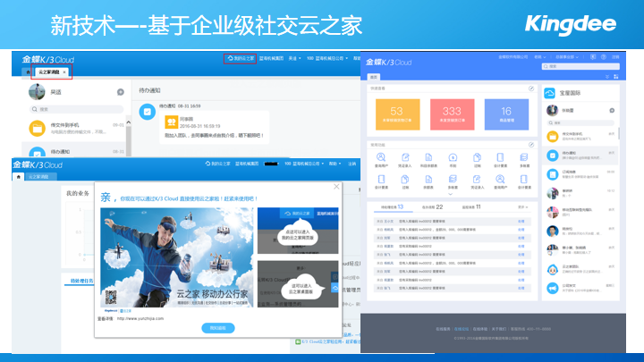Click 我的云之家 in popup window header
Screen dimensions: 644x362
click(218, 164)
